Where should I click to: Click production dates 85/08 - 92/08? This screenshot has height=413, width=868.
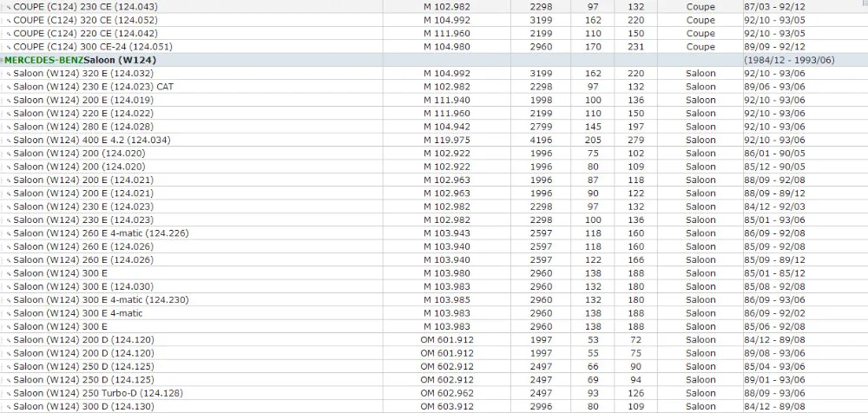coord(774,286)
